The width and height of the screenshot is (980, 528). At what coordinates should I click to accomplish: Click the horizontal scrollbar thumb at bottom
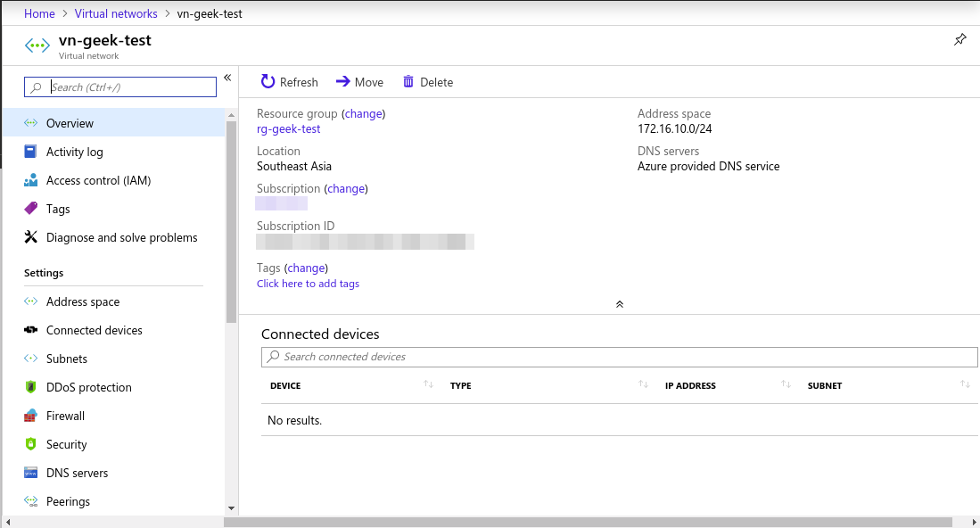coord(588,522)
